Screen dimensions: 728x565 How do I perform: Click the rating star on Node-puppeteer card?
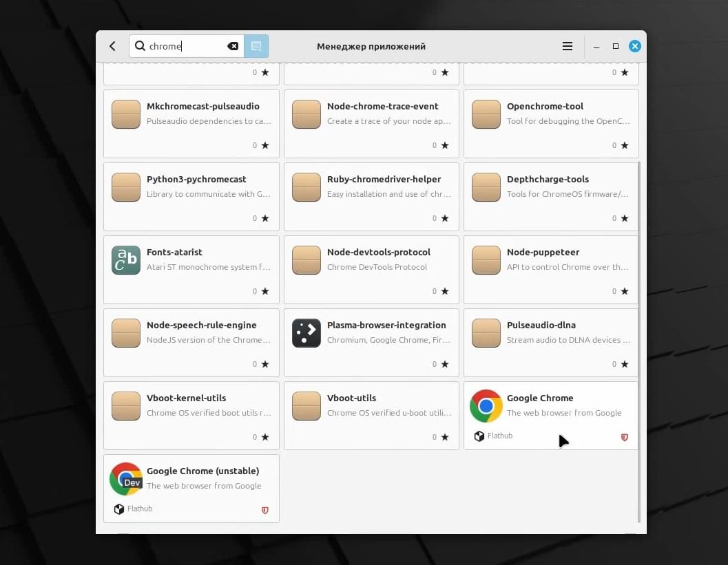pyautogui.click(x=625, y=291)
